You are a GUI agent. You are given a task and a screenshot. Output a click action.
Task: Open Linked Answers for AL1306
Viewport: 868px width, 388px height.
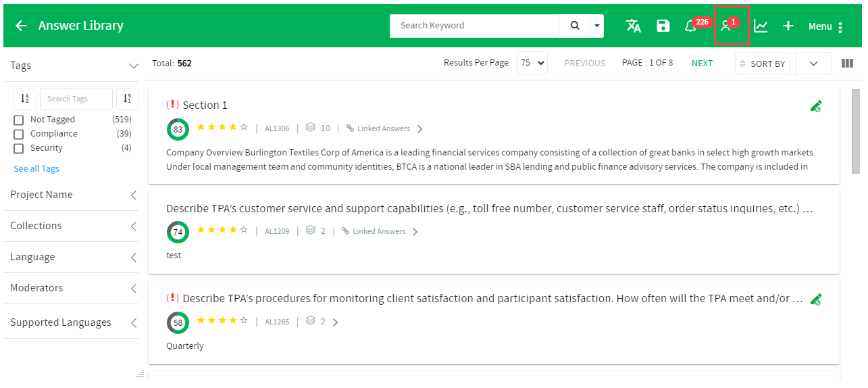point(384,128)
